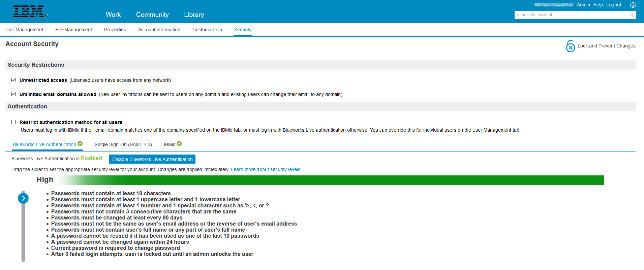This screenshot has height=270, width=644.
Task: Click the green Enabled status text
Action: pyautogui.click(x=91, y=158)
